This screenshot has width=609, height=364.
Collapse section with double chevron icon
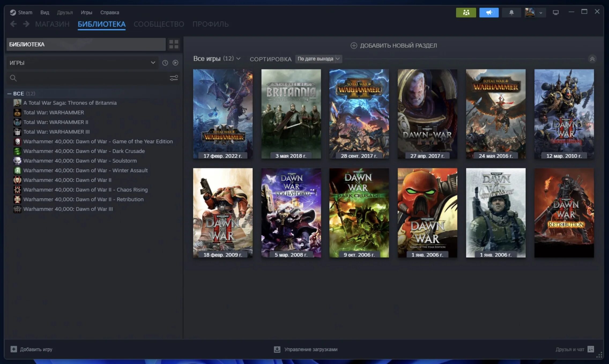pos(592,59)
